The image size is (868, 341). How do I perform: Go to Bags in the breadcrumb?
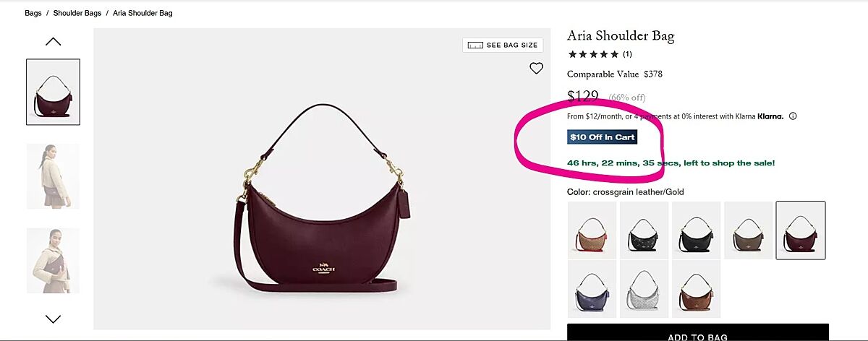coord(33,13)
